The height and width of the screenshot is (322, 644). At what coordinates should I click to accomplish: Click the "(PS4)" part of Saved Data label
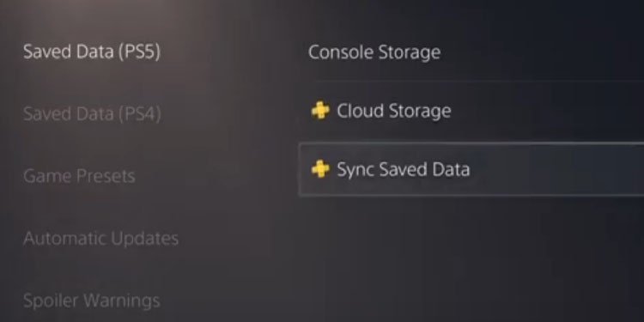pos(140,114)
